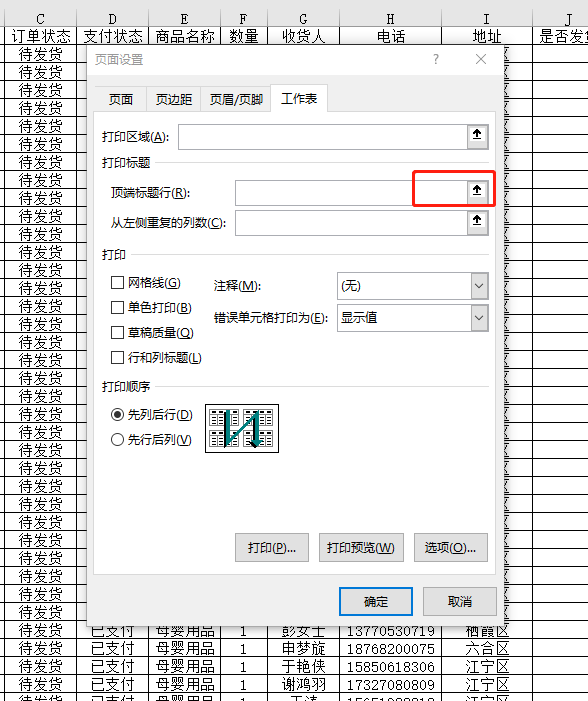Image resolution: width=588 pixels, height=701 pixels.
Task: Switch to the 页边距 tab
Action: click(x=173, y=99)
